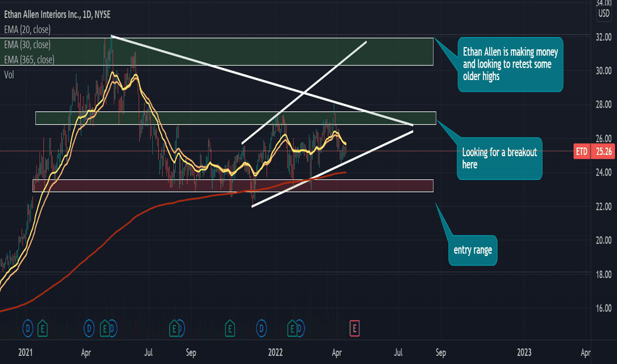Select the dividend marker half-hidden behind the April 2021 earnings icon

(x=113, y=328)
